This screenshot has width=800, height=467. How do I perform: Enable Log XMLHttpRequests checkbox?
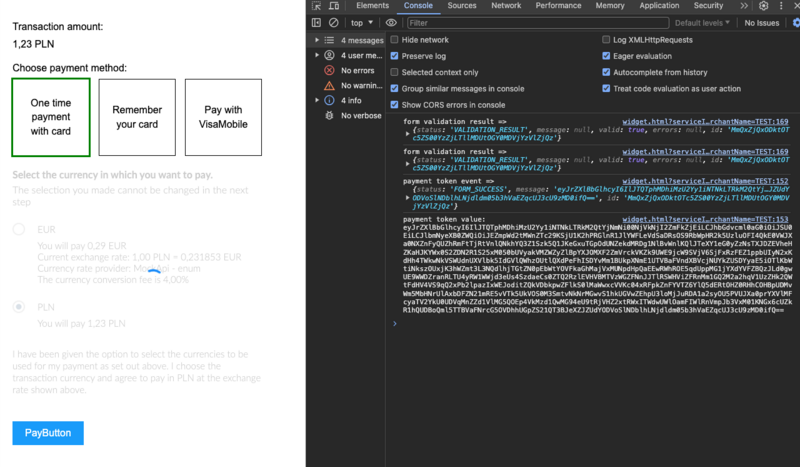coord(606,39)
